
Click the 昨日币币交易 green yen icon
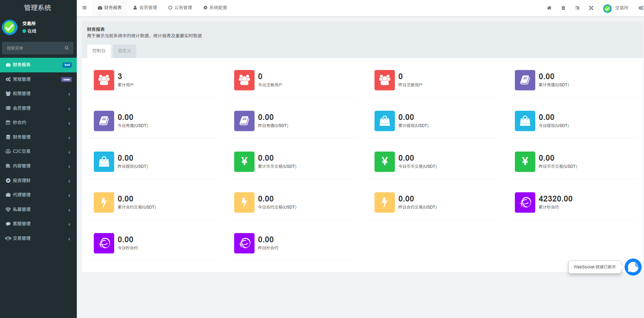[525, 162]
